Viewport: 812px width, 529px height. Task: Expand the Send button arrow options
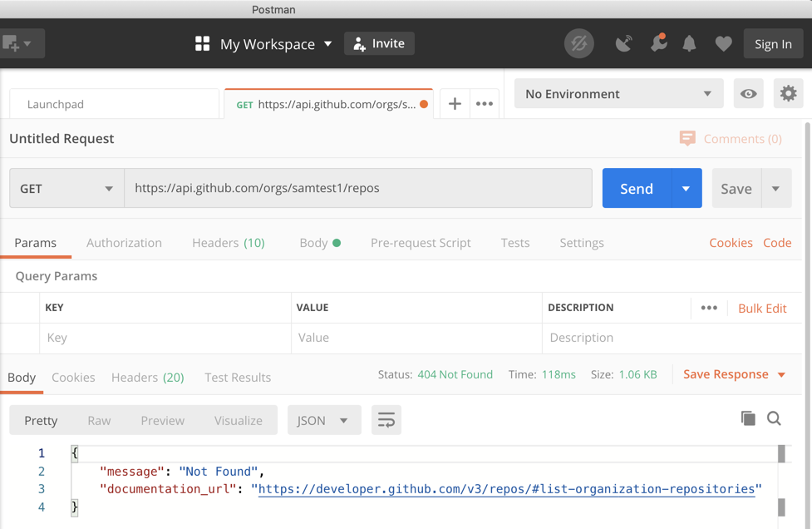point(686,189)
